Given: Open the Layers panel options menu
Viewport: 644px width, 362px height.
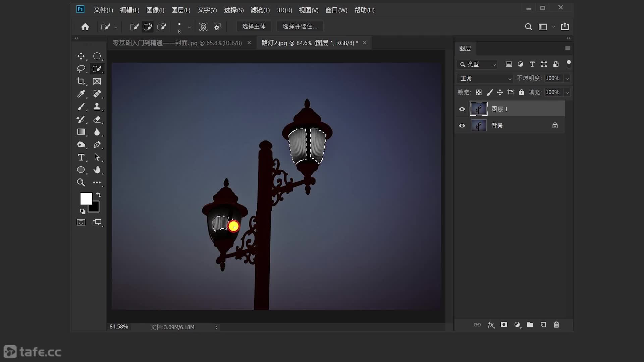Looking at the screenshot, I should click(x=568, y=48).
